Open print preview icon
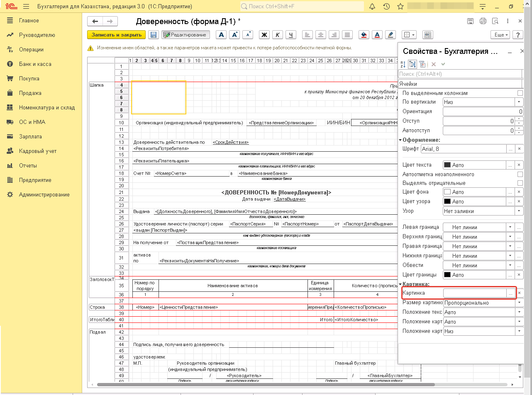 pyautogui.click(x=495, y=21)
